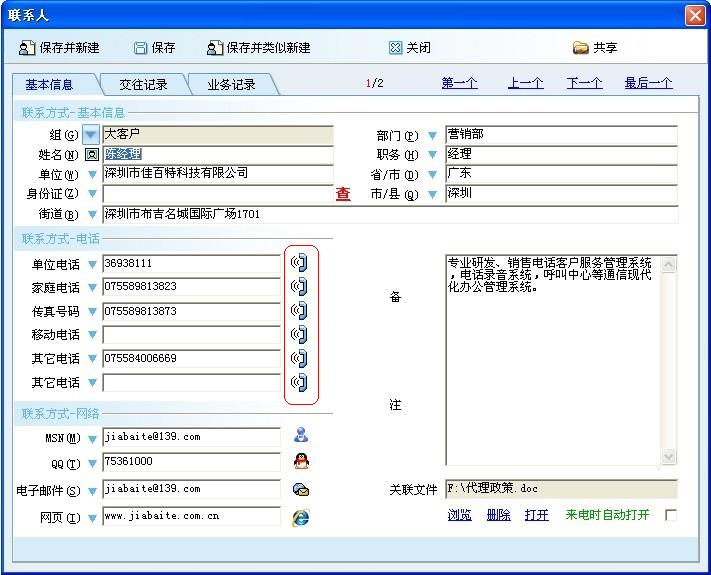
Task: Expand the 身份证 dropdown arrow
Action: [92, 194]
